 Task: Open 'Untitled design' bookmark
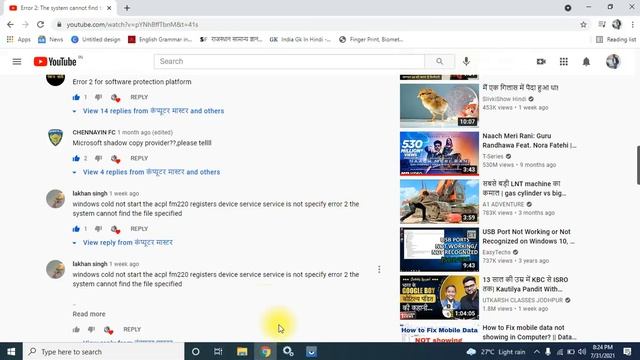pos(96,40)
